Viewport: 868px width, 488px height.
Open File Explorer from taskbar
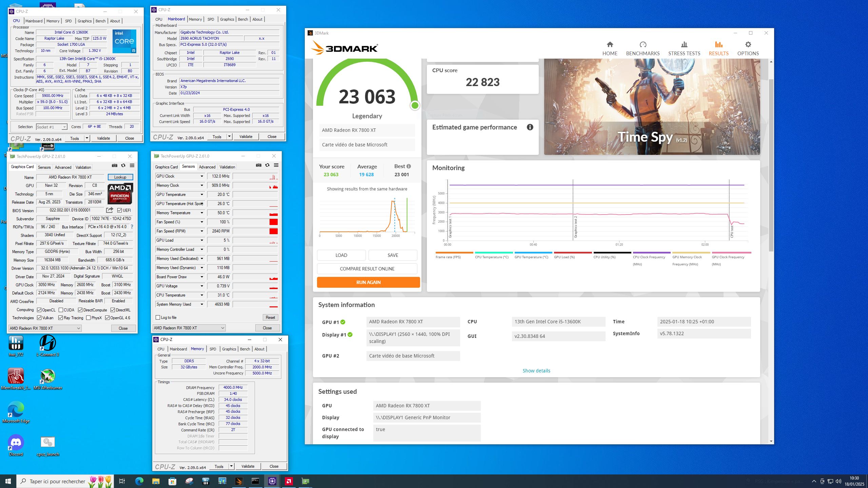click(156, 481)
